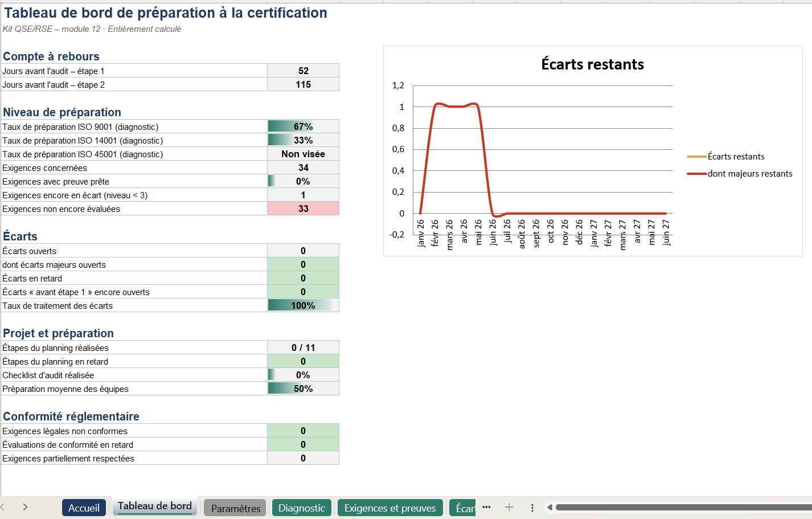Select the Non visée cell for ISO 45001
Image resolution: width=812 pixels, height=519 pixels.
pos(303,154)
